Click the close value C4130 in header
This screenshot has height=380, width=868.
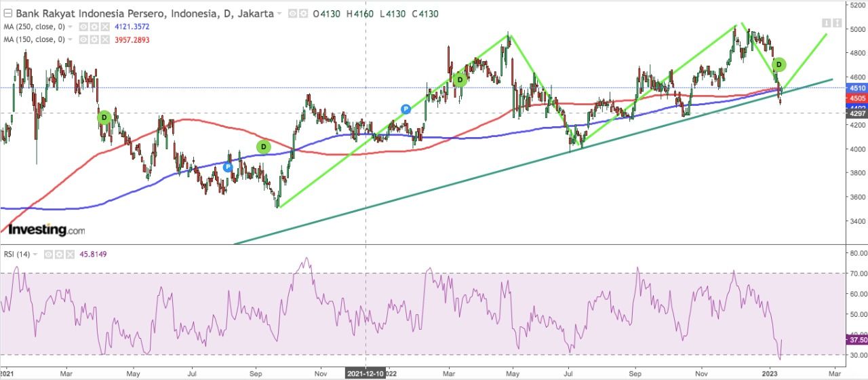click(x=425, y=14)
